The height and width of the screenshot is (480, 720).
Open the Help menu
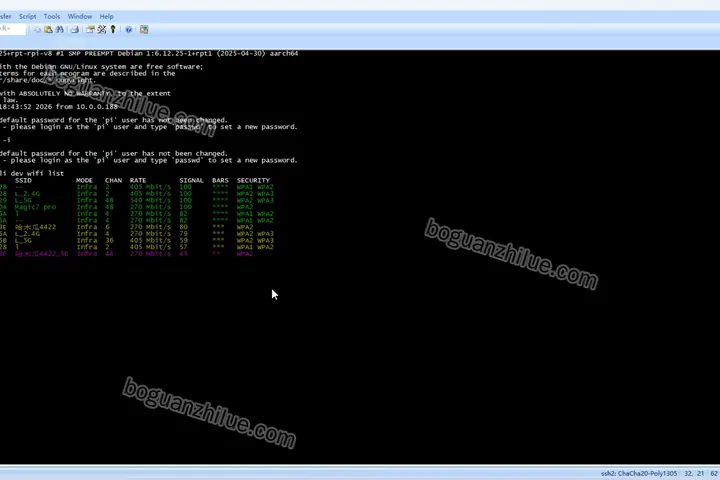107,17
